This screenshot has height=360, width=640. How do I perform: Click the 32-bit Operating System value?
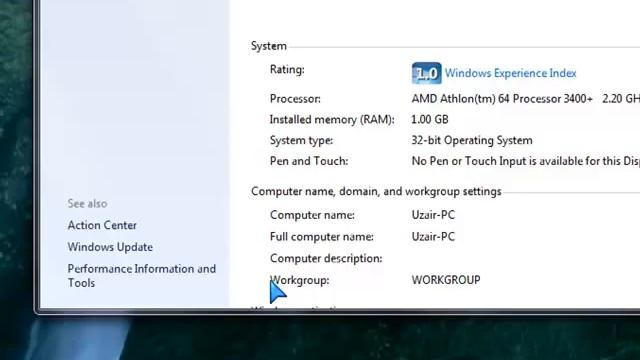coord(472,140)
